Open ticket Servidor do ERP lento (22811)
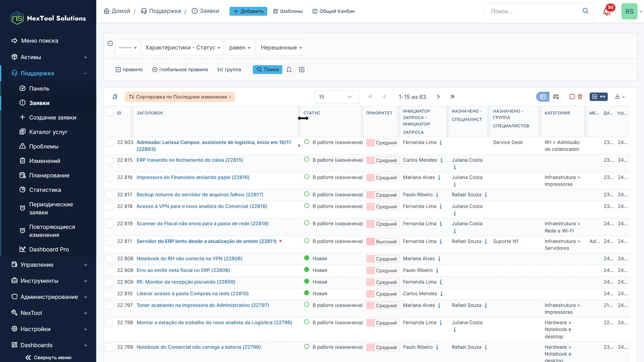Viewport: 644px width, 362px height. coord(206,241)
